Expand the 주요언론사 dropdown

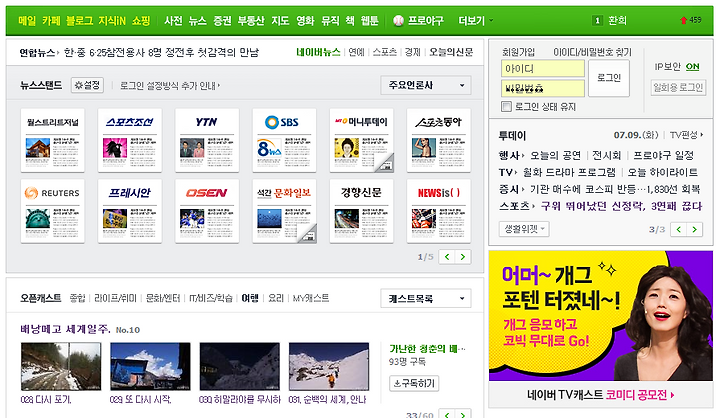click(426, 85)
